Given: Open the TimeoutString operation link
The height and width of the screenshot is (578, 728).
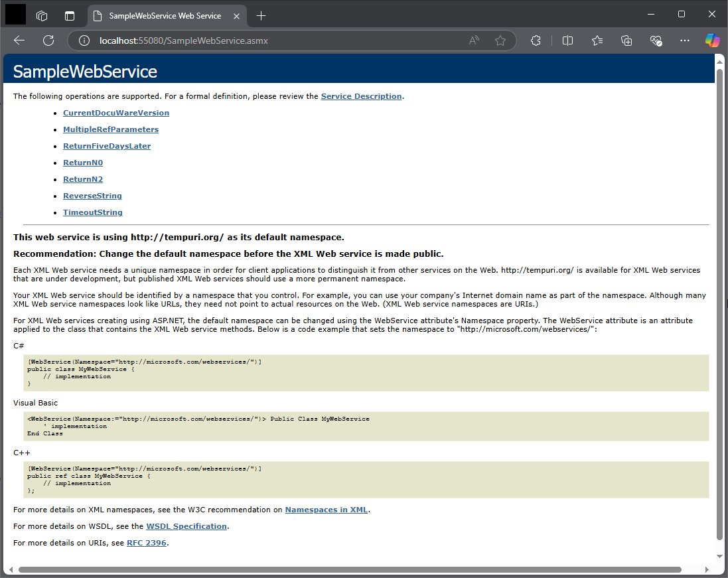Looking at the screenshot, I should click(x=93, y=212).
